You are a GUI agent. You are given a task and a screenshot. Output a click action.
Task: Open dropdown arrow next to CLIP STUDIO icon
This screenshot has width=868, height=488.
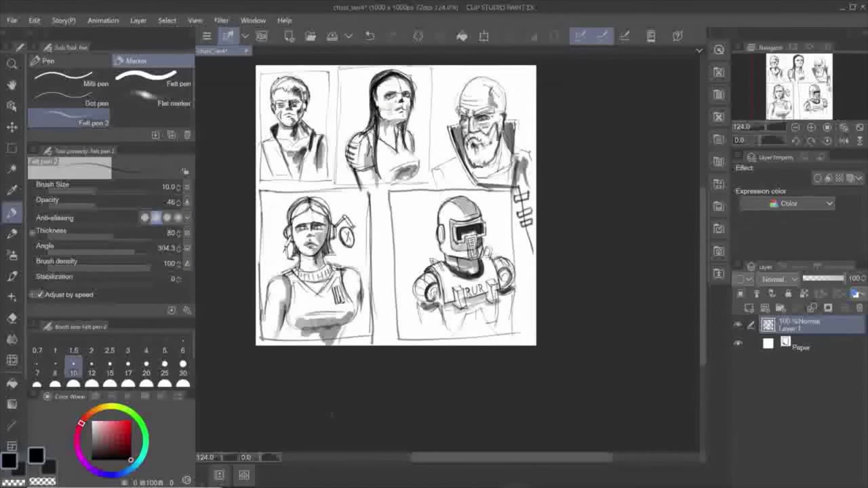tap(245, 36)
